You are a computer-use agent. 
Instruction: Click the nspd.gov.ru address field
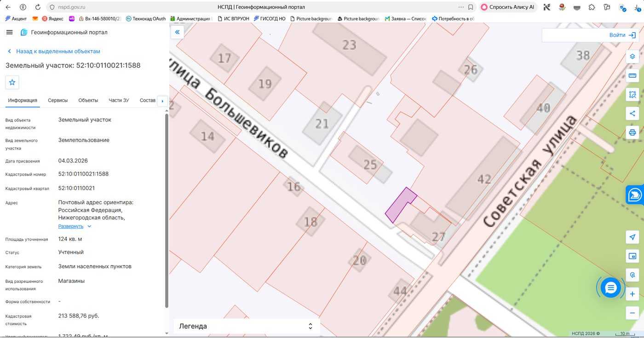click(71, 7)
